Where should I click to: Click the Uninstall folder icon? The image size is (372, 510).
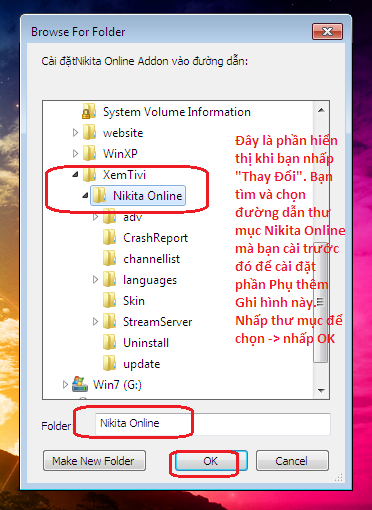tap(109, 343)
